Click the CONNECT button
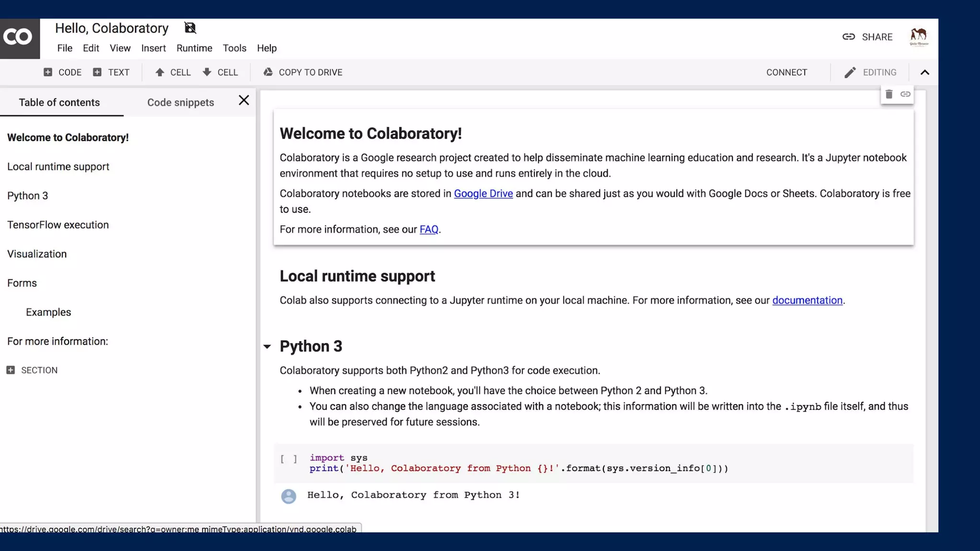This screenshot has width=980, height=551. point(787,72)
